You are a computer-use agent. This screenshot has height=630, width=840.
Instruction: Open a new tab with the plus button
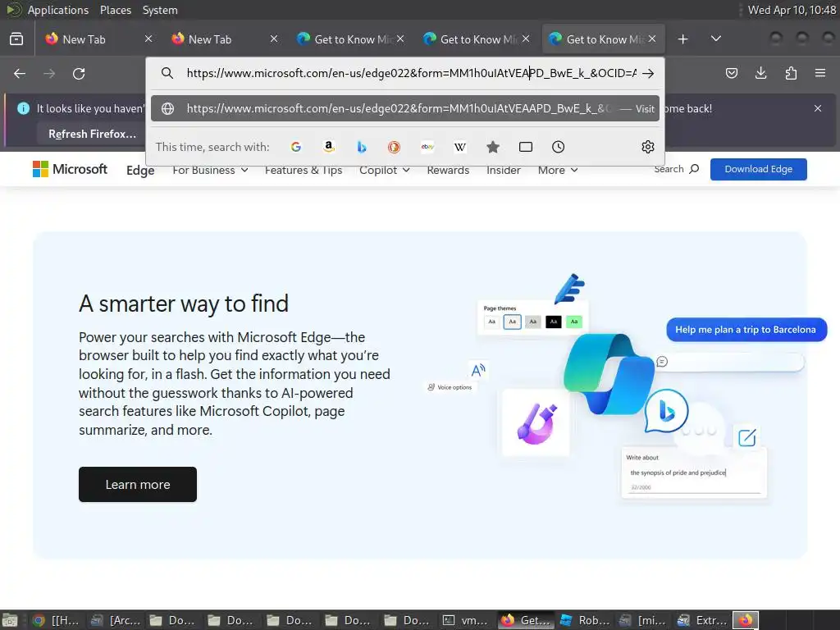point(682,39)
